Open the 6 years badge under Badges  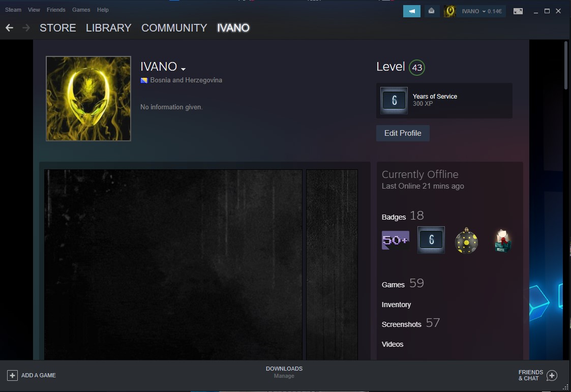pyautogui.click(x=431, y=240)
